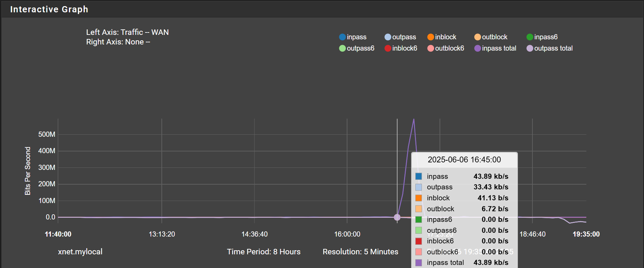The height and width of the screenshot is (268, 644).
Task: Toggle the outblock6 legend entry
Action: (x=446, y=48)
